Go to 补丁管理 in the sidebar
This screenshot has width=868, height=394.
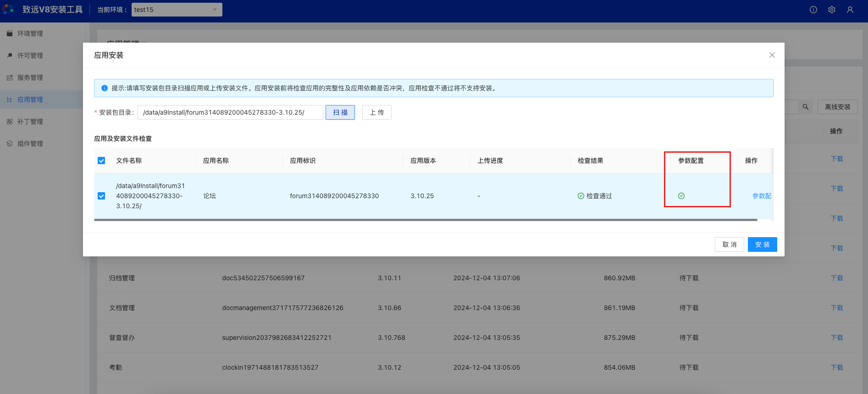pos(30,122)
